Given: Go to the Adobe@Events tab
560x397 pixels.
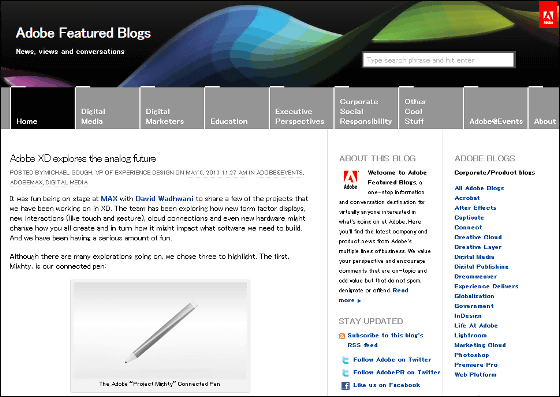Looking at the screenshot, I should click(x=496, y=108).
